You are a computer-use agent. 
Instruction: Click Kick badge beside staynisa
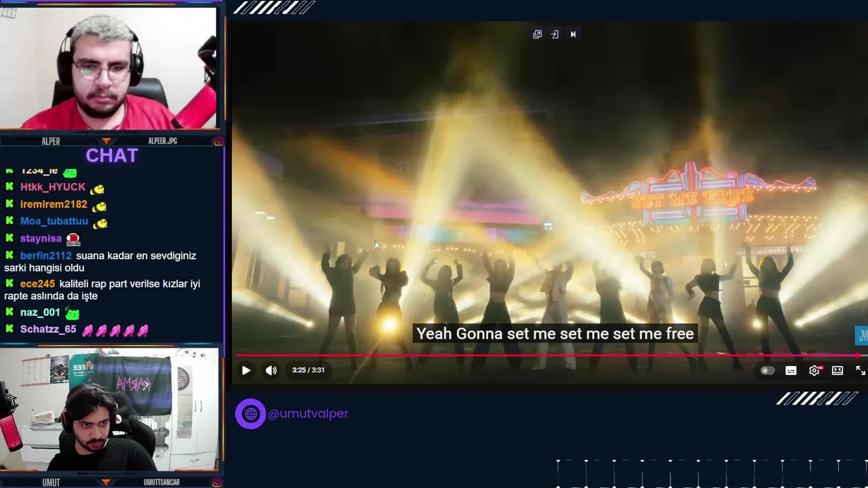point(9,238)
